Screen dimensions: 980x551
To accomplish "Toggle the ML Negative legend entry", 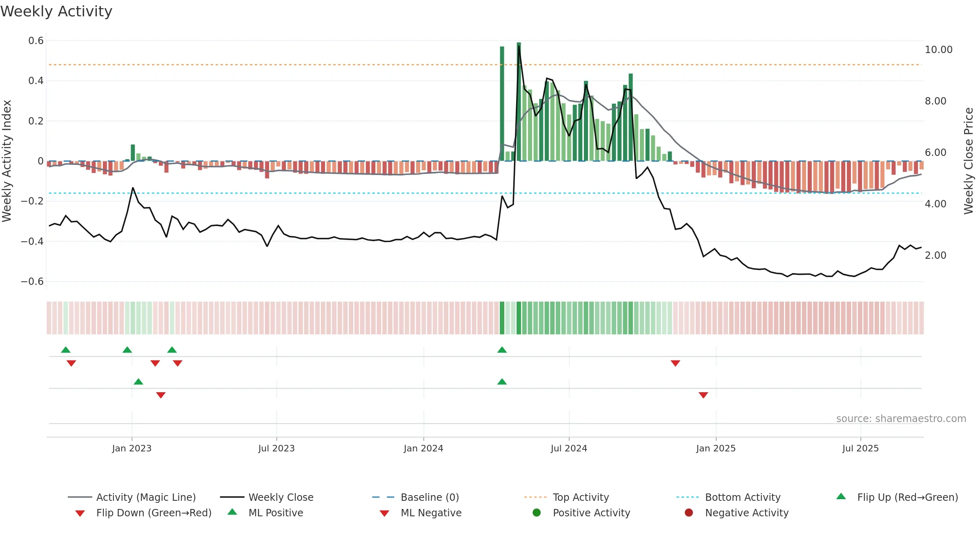I will coord(421,513).
